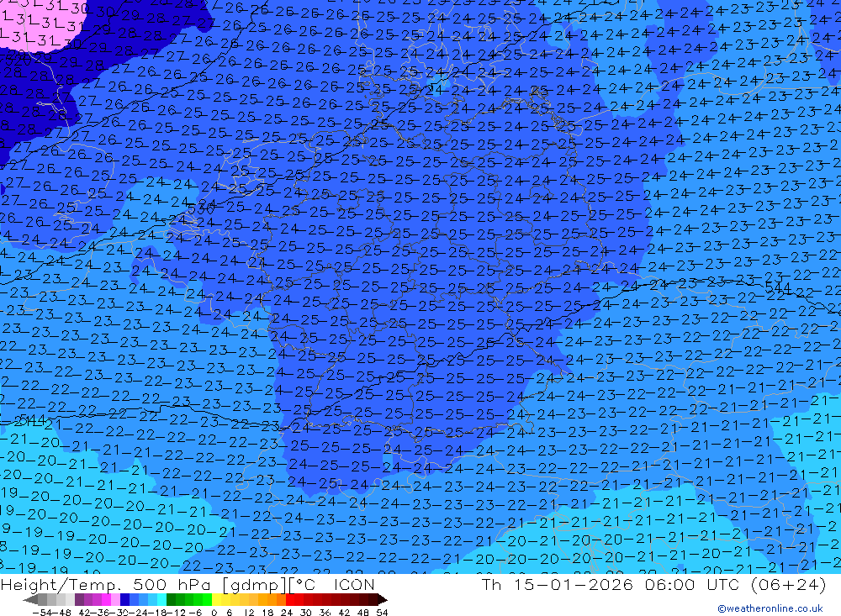The image size is (841, 616).
Task: Click the '-54' legend scale value
Action: 43,613
